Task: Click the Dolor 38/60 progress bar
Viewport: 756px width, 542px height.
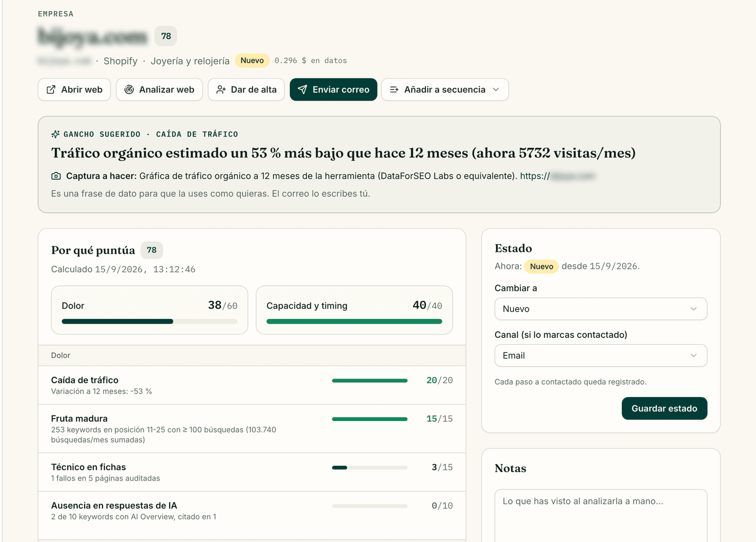Action: [x=149, y=321]
